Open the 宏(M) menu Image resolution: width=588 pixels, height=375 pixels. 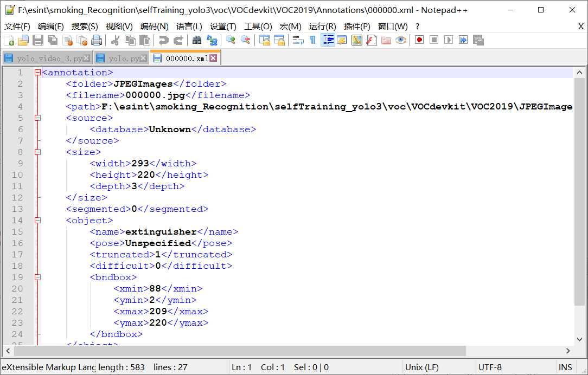(290, 26)
